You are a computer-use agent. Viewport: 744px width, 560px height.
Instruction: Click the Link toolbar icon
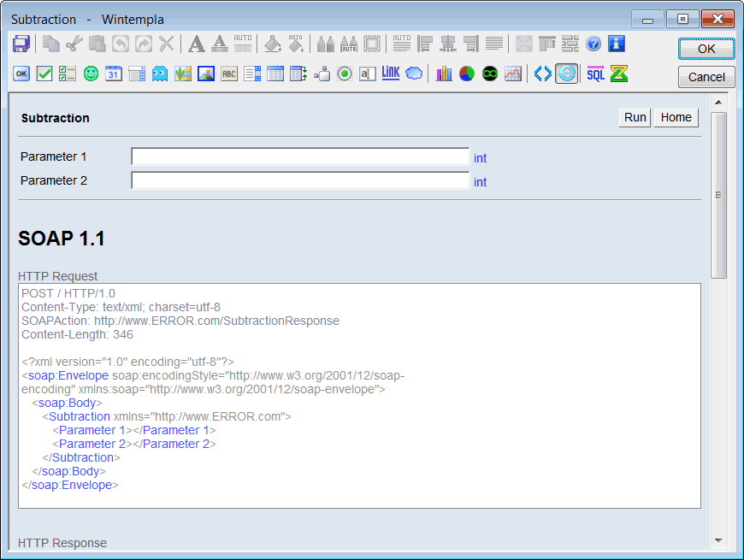point(391,73)
